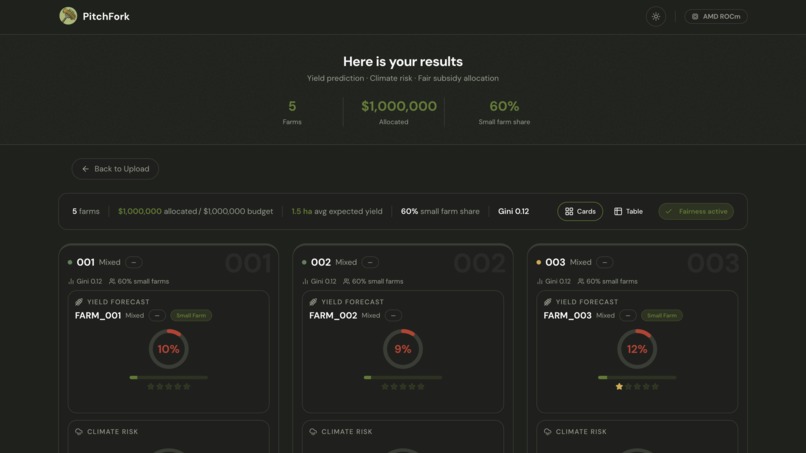Click the 'Here is your results' heading
806x453 pixels.
tap(403, 61)
